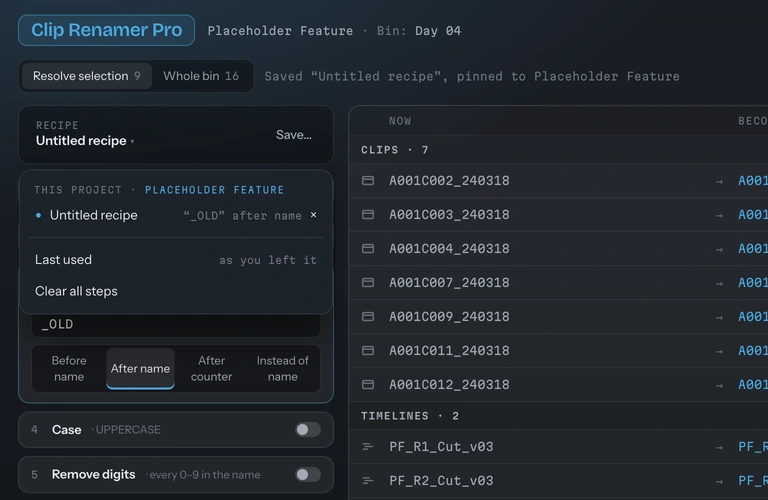
Task: Click the saved recipe status message
Action: click(472, 76)
